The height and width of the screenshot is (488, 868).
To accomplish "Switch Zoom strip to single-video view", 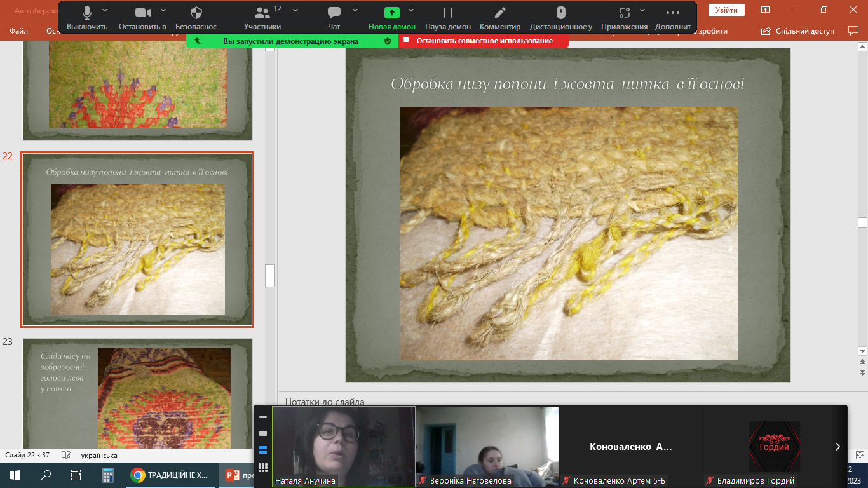I will coord(263,433).
